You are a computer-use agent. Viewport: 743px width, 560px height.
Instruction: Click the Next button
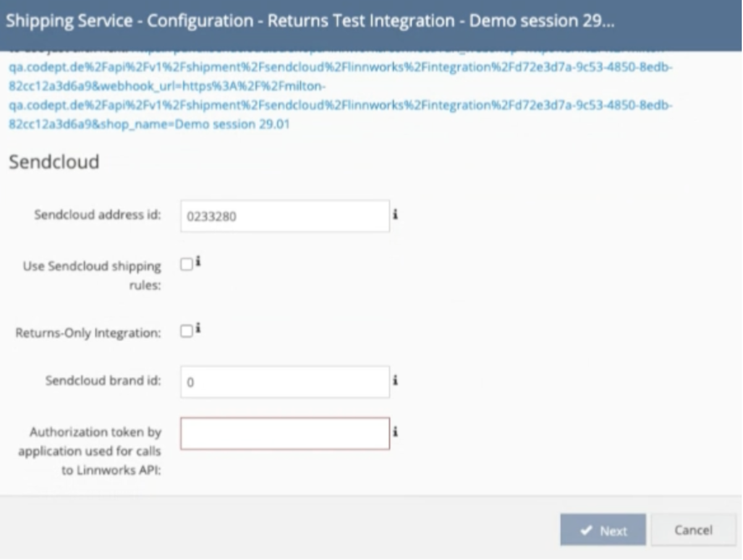603,530
